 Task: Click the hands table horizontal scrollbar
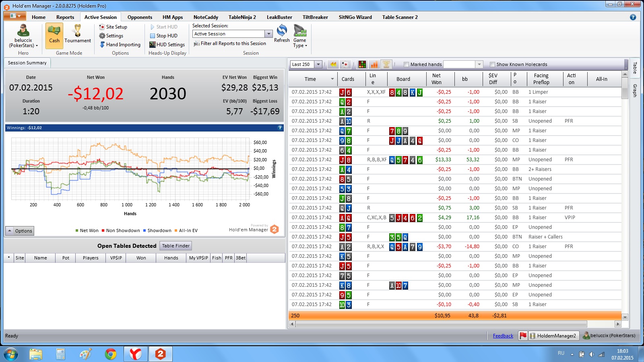click(441, 324)
